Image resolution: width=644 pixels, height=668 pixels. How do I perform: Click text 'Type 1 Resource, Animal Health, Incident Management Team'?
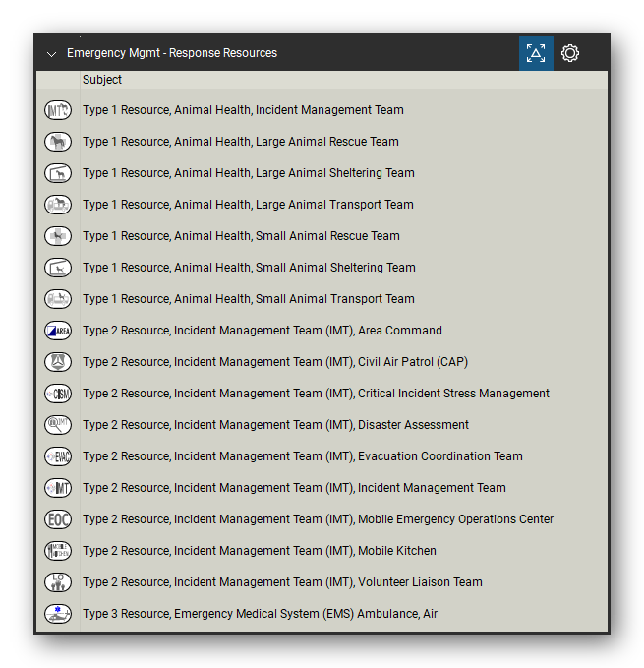pyautogui.click(x=243, y=110)
